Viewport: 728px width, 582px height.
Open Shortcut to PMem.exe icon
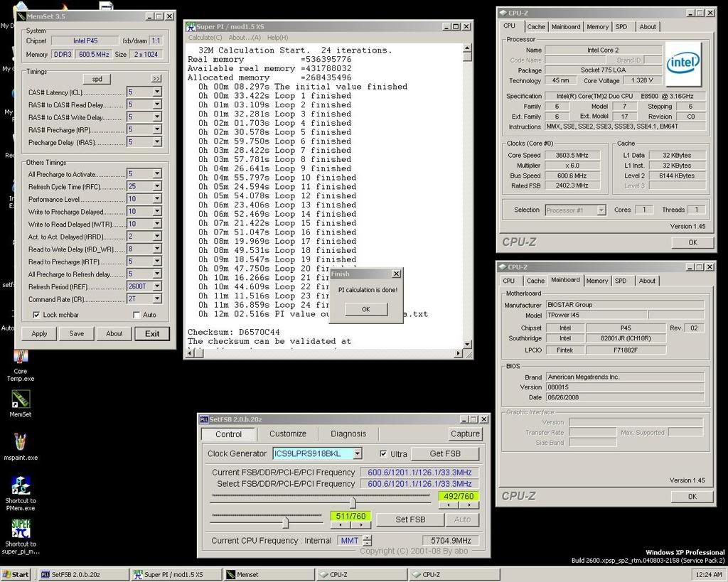click(21, 485)
